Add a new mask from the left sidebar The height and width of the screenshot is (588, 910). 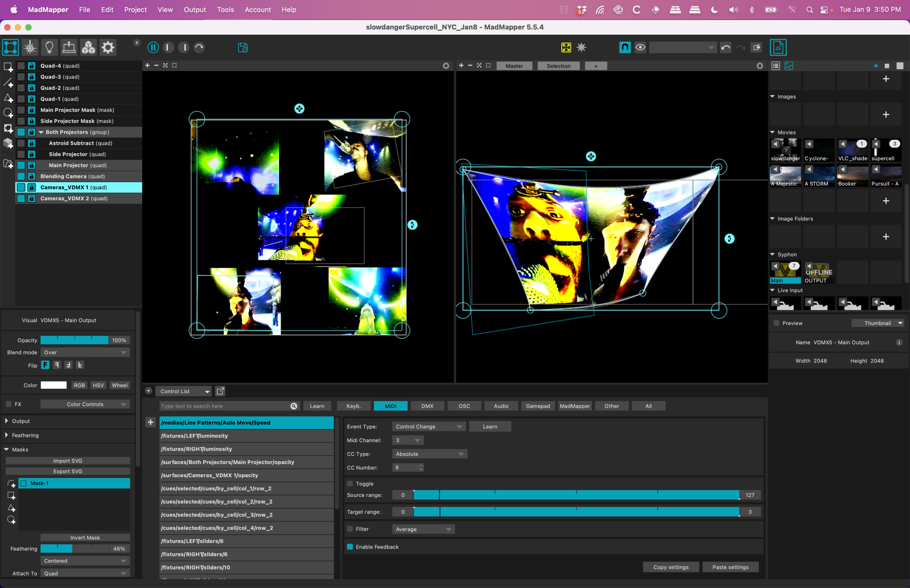click(8, 129)
